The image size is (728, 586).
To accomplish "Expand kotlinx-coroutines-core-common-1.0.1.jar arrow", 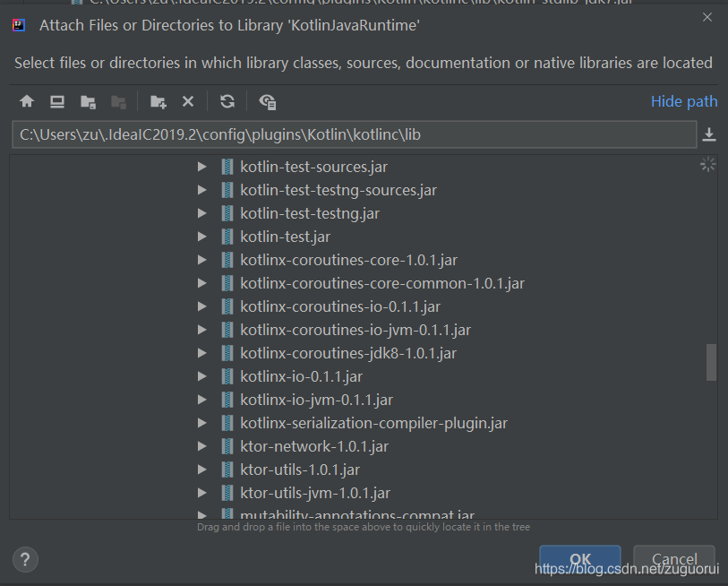I will pos(202,283).
